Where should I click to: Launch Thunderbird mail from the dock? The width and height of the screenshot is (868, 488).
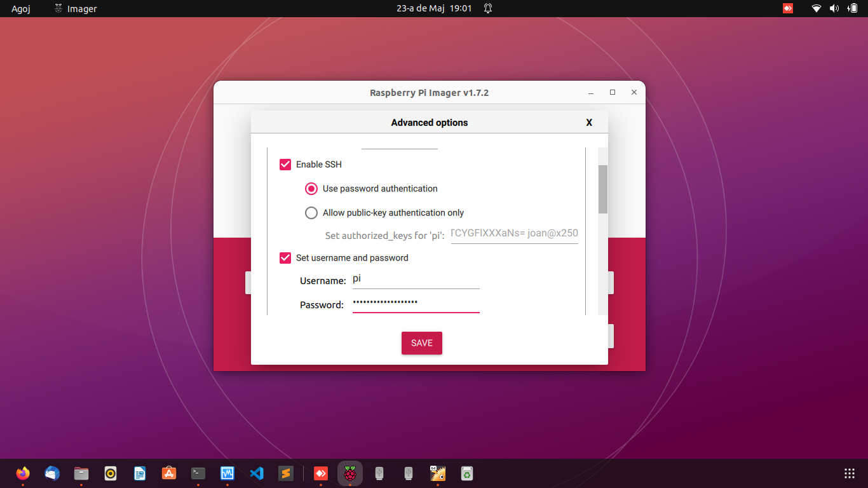tap(52, 473)
